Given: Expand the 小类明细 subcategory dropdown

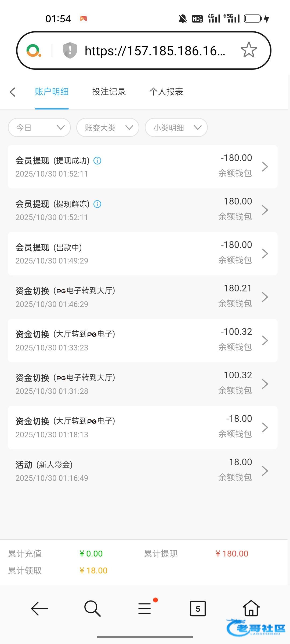Looking at the screenshot, I should pos(176,127).
